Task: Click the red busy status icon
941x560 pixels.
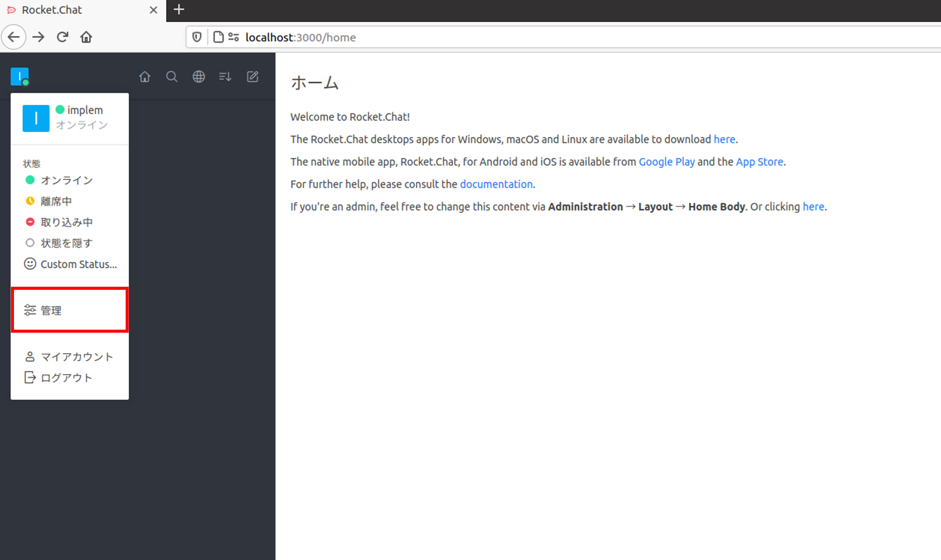Action: [30, 222]
